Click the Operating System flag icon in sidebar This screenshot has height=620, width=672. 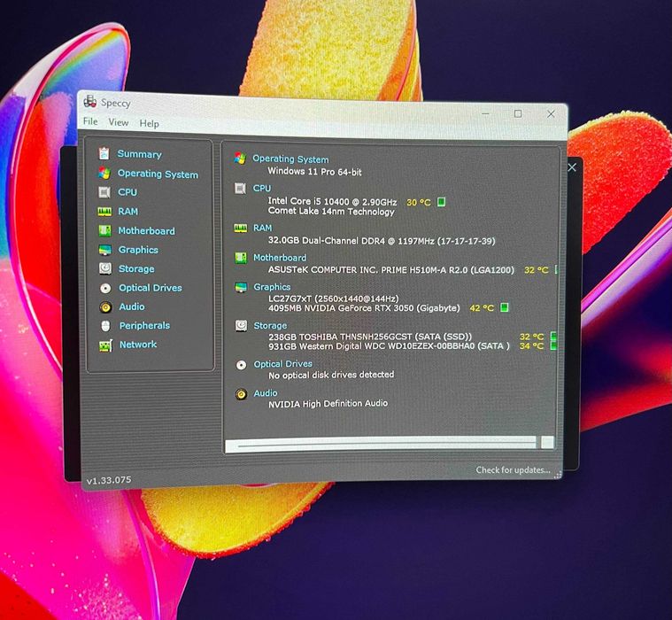(x=104, y=173)
